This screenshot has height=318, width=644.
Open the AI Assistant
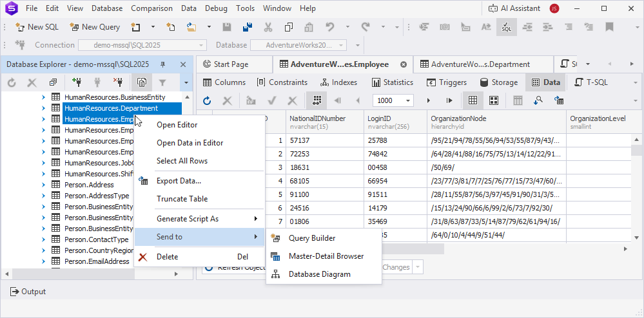[x=514, y=8]
